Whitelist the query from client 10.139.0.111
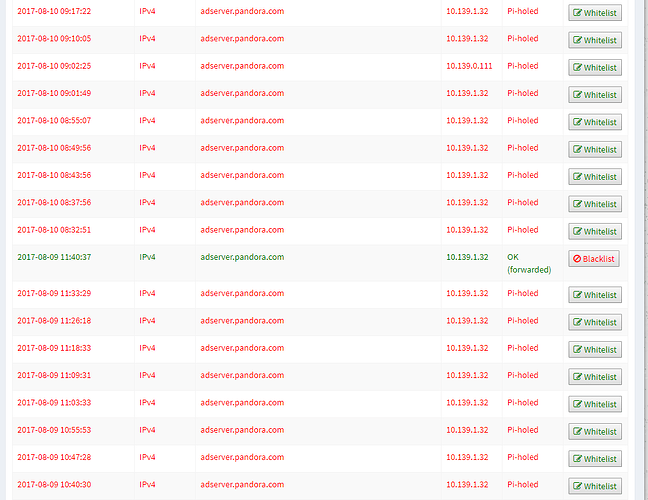 coord(595,68)
